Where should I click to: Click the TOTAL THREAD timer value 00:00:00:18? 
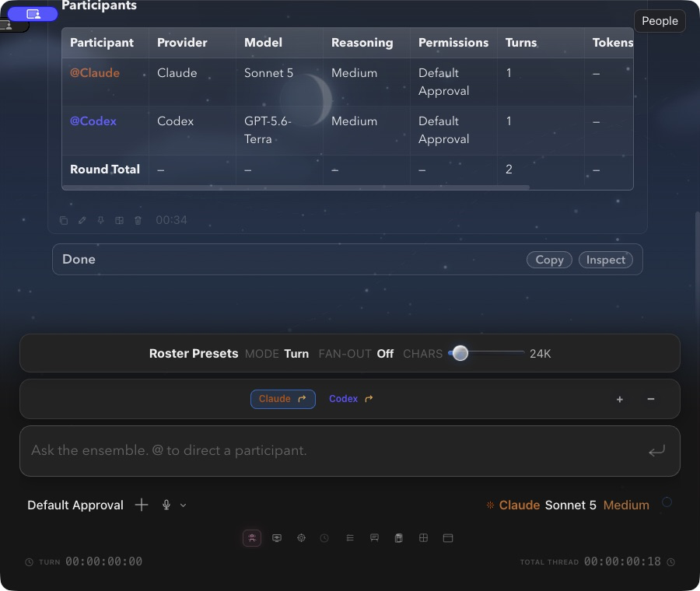(622, 561)
